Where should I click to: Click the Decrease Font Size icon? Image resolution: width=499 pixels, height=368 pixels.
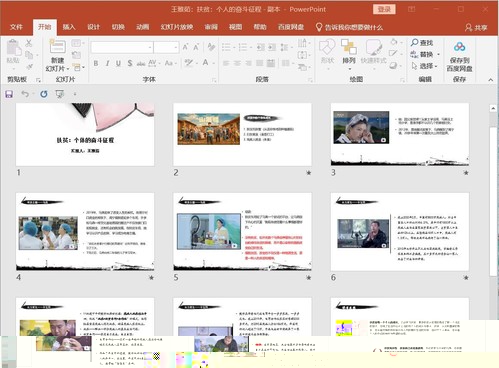(196, 47)
